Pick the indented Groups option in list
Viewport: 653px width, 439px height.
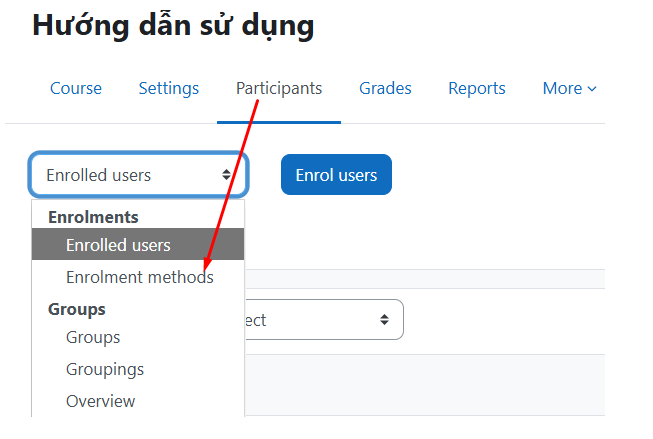[93, 337]
